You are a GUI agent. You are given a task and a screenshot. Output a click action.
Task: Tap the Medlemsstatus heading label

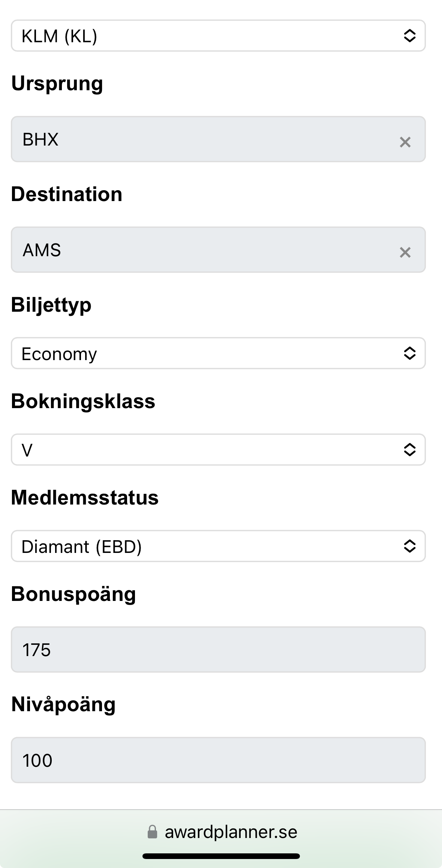pos(85,497)
